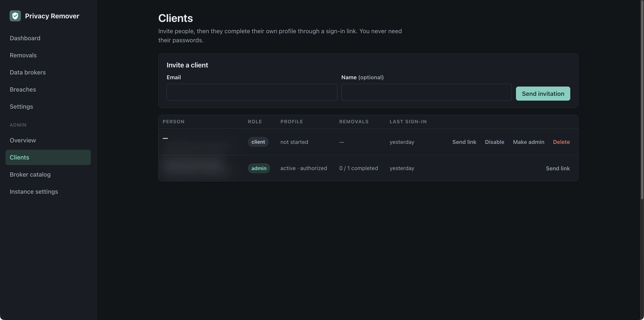
Task: Click the LAST SIGN-IN column header
Action: coord(408,121)
